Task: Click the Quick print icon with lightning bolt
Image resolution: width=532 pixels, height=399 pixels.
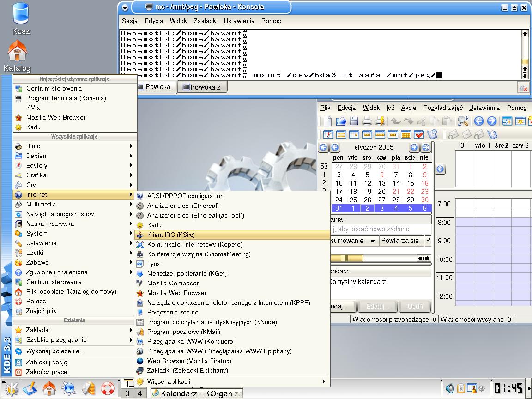Action: click(x=381, y=121)
